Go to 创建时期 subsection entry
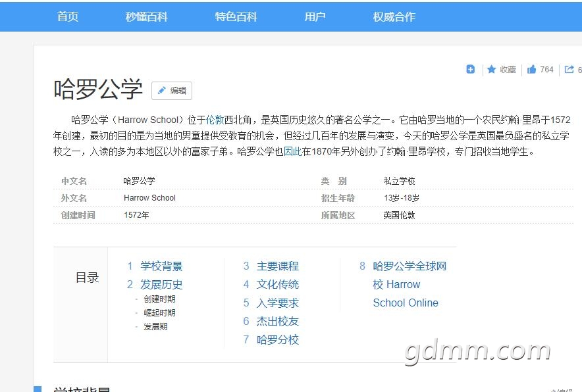 [x=159, y=299]
